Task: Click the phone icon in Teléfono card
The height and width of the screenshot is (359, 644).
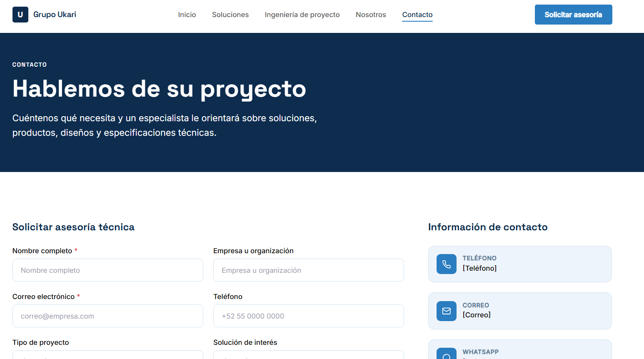Action: [447, 264]
